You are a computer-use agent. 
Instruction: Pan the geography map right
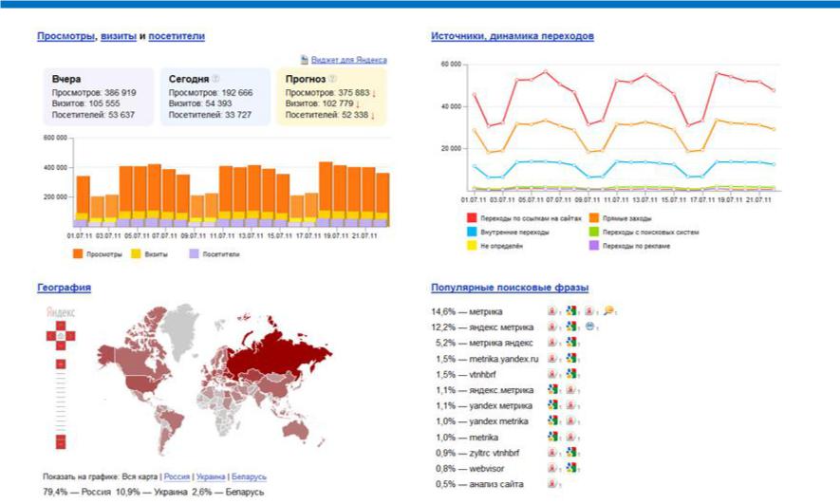tap(70, 336)
